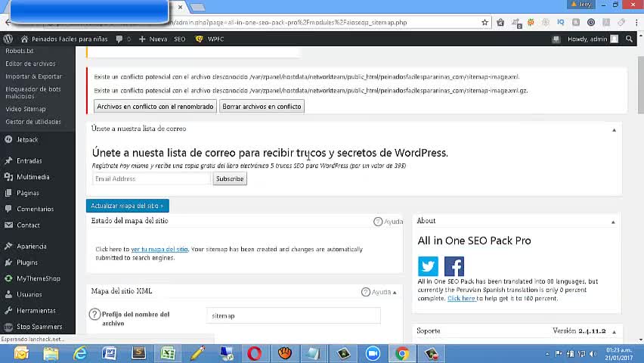Image resolution: width=644 pixels, height=363 pixels.
Task: Open Contact in the sidebar
Action: (x=28, y=225)
